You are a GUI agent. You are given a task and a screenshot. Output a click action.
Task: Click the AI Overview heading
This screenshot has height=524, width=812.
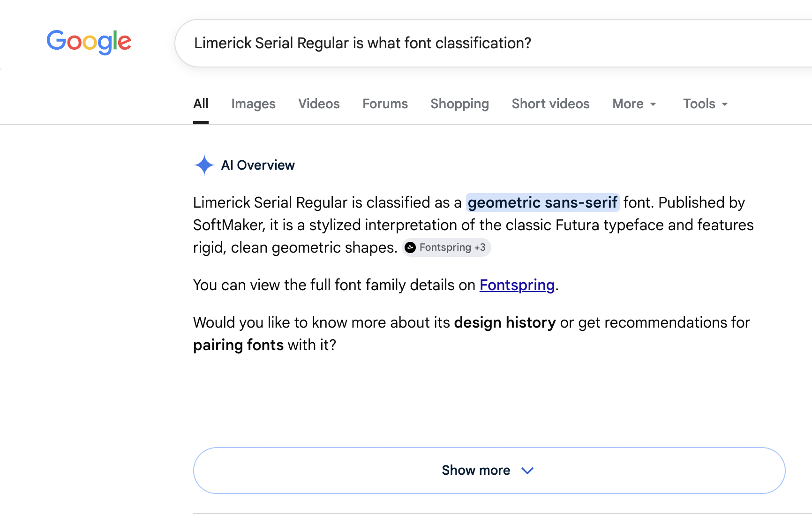[258, 165]
